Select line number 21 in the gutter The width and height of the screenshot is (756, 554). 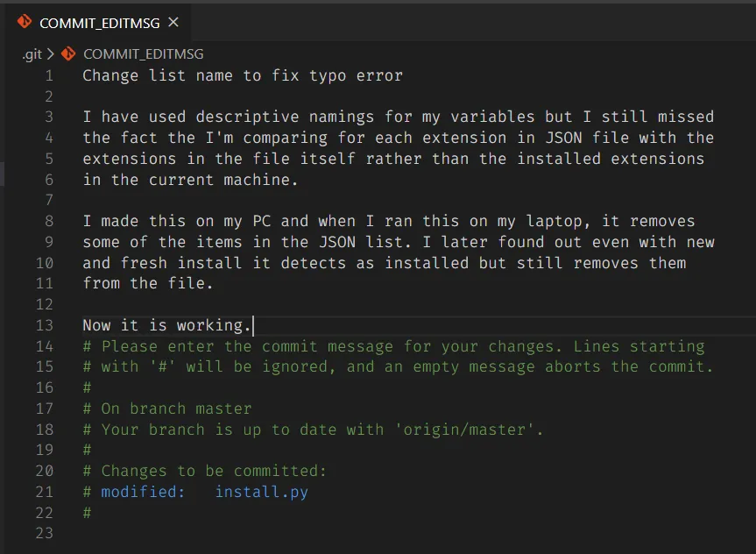point(46,492)
